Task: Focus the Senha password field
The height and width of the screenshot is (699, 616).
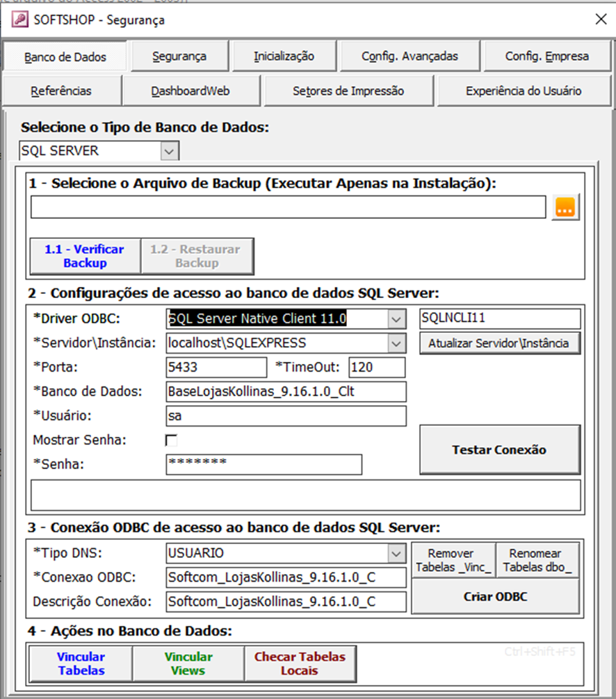Action: pos(264,464)
